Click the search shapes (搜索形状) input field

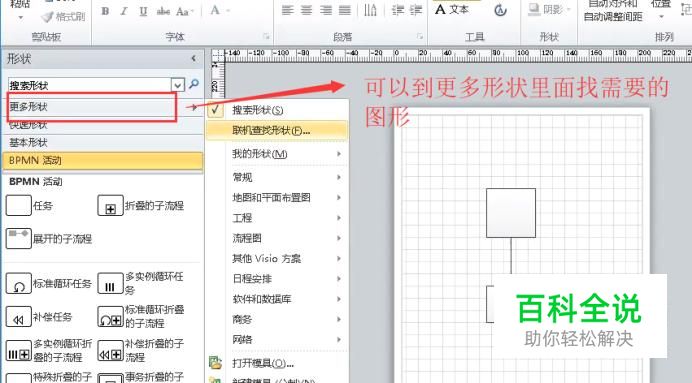(x=90, y=85)
